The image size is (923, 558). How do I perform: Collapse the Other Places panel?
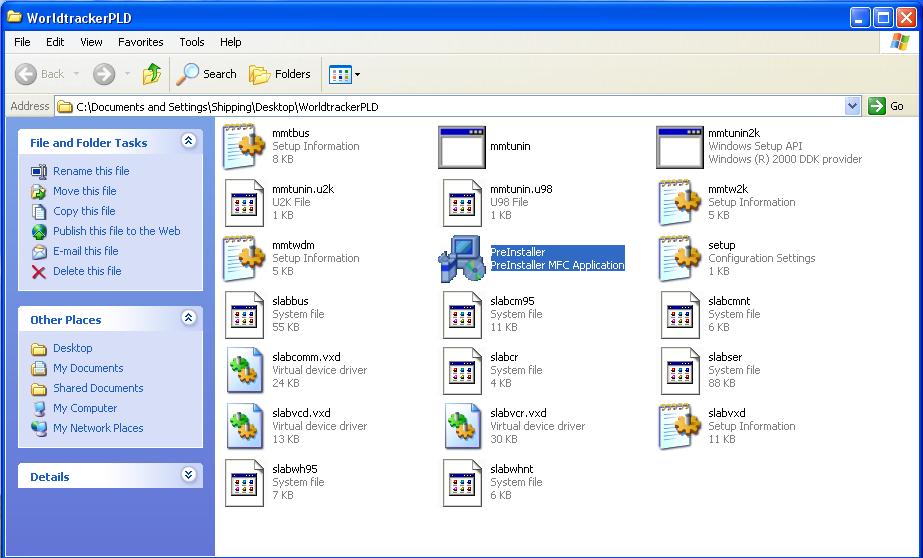pos(189,319)
